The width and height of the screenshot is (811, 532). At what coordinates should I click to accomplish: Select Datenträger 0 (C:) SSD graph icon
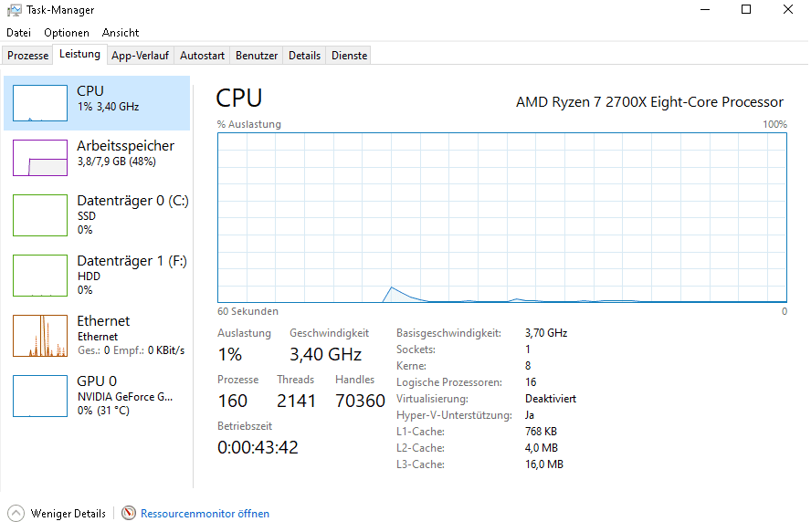pos(40,215)
